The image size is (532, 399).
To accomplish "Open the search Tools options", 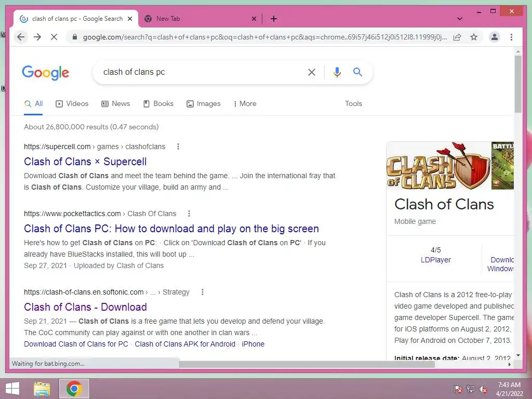I will pyautogui.click(x=353, y=104).
